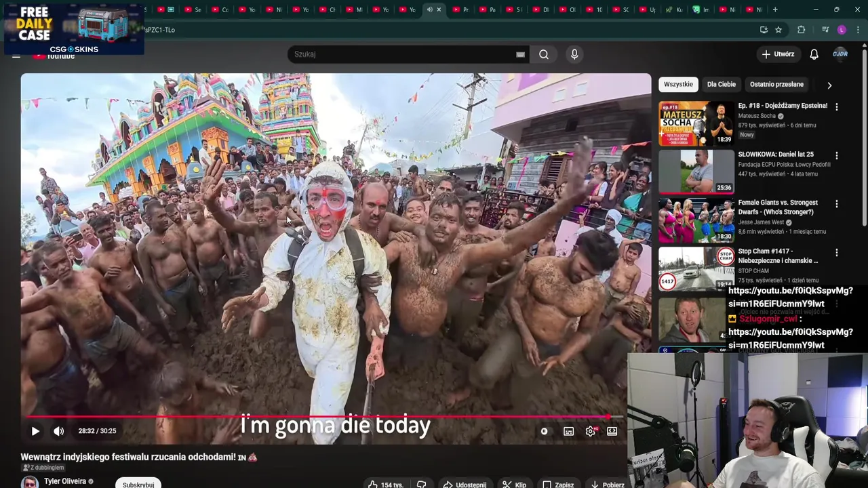This screenshot has height=488, width=868.
Task: Switch to the browser tab labeled Ch
Action: tap(326, 9)
